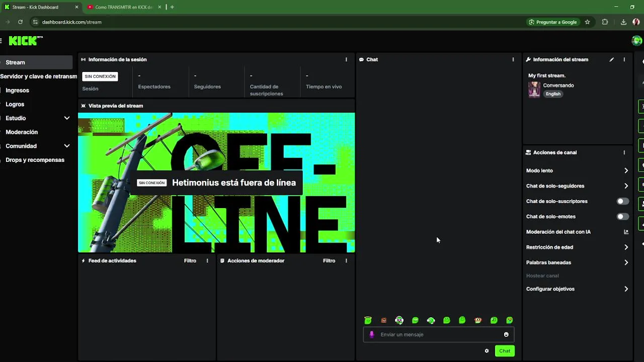
Task: Open the Chat panel three-dot menu
Action: click(x=513, y=59)
